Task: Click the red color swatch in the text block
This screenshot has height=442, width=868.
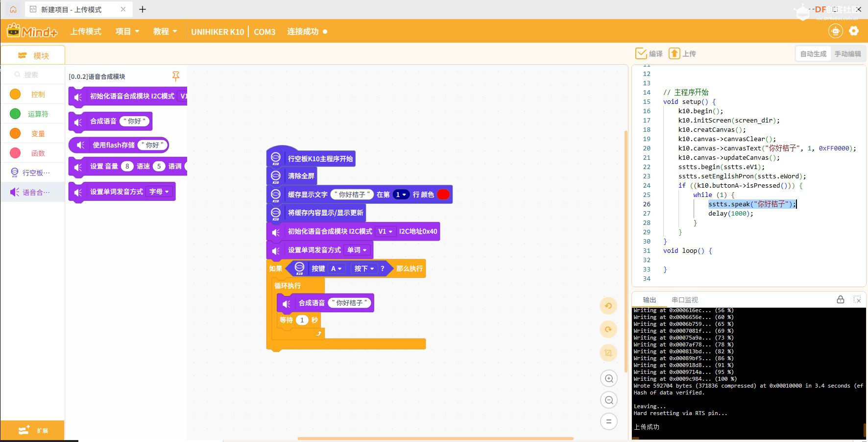Action: pyautogui.click(x=443, y=195)
